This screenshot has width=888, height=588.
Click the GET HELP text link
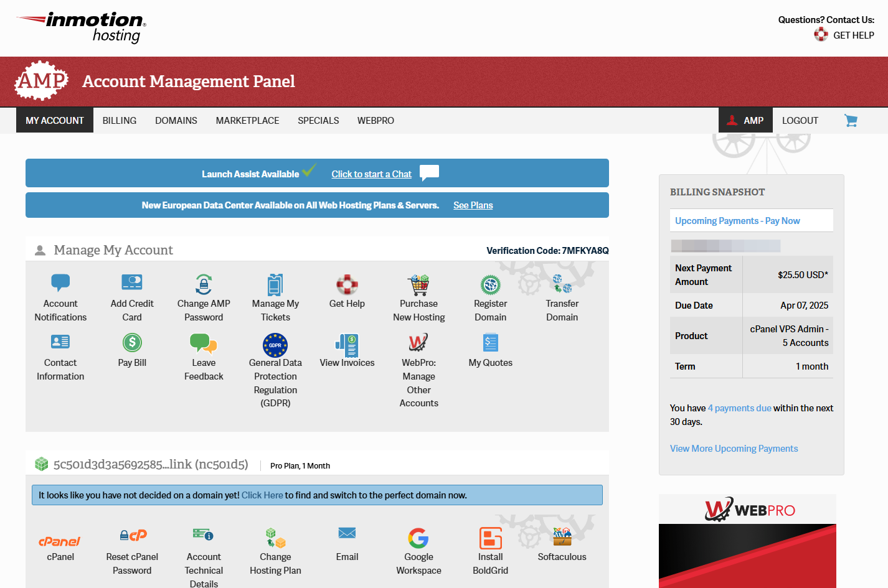coord(854,35)
